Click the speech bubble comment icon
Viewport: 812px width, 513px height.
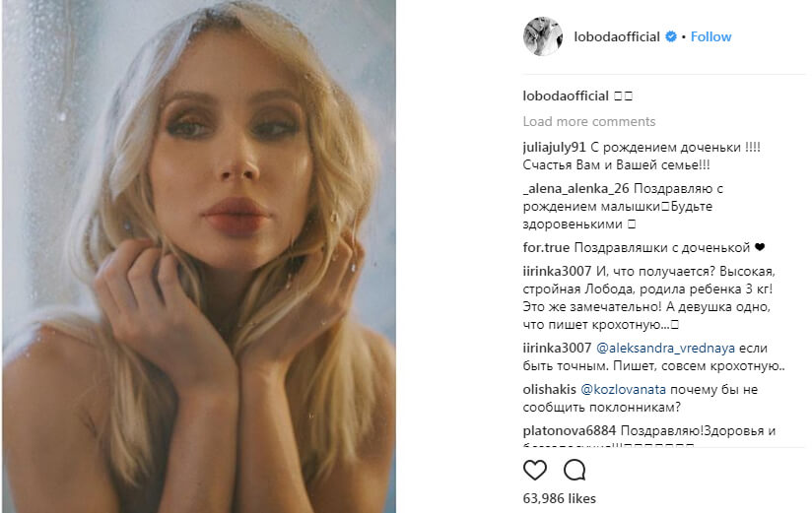coord(575,469)
